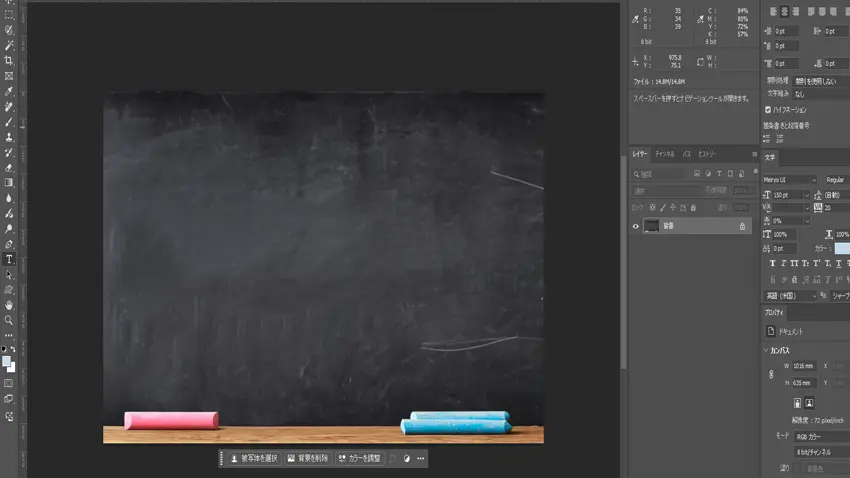Select the Magic Wand tool
This screenshot has width=850, height=478.
pyautogui.click(x=9, y=45)
